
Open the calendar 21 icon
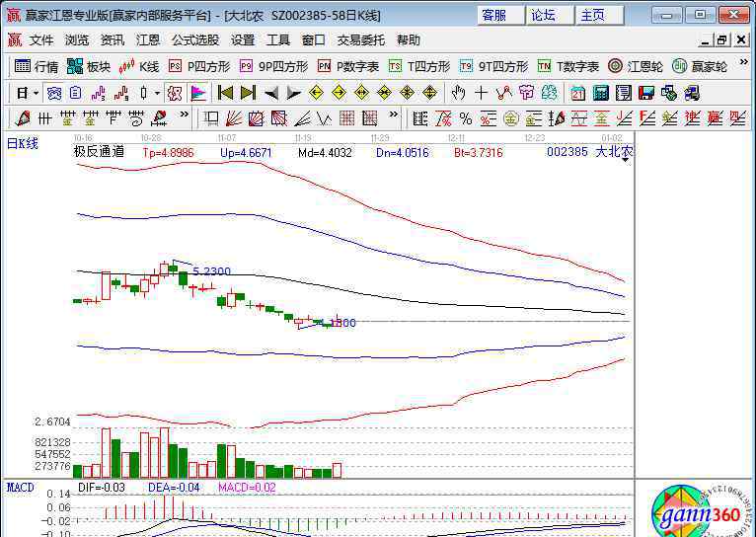(x=577, y=93)
